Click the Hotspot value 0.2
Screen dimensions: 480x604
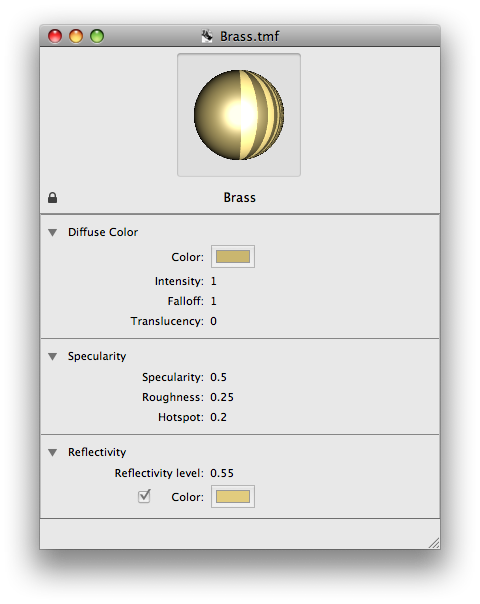[218, 417]
